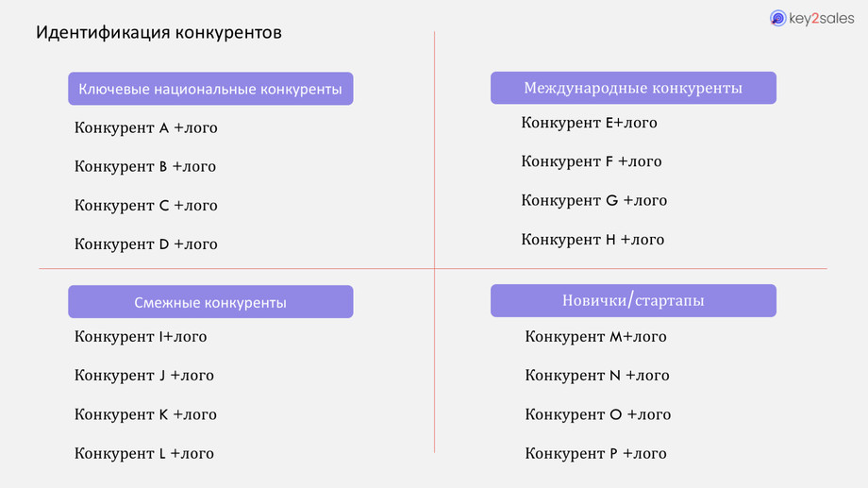Click 'Международные конкуренты' purple header

[633, 88]
